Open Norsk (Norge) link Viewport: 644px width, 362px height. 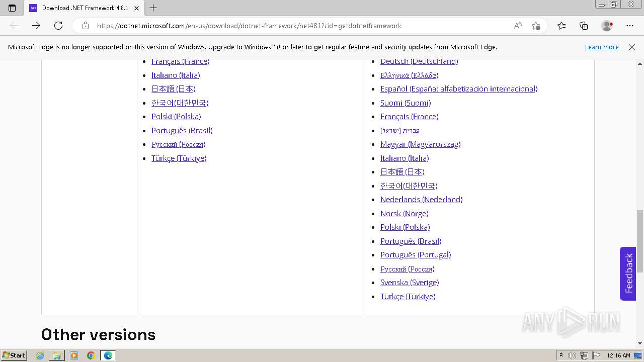[x=404, y=213]
